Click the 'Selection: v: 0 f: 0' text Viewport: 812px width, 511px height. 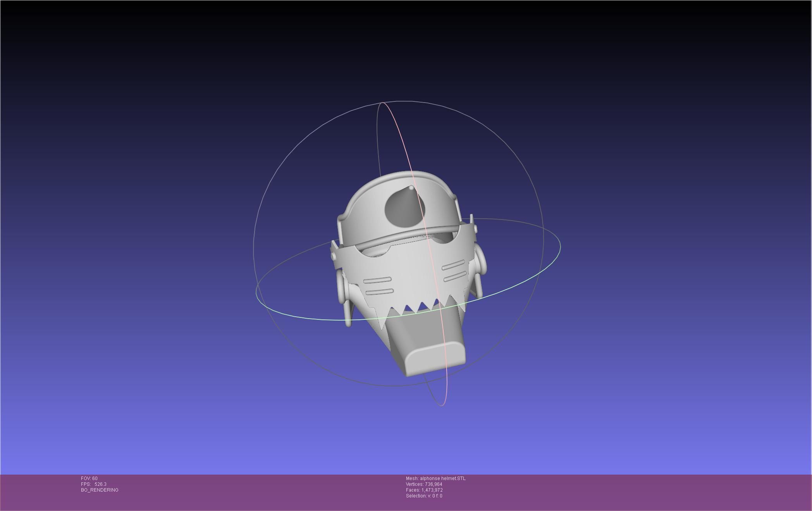[x=424, y=496]
